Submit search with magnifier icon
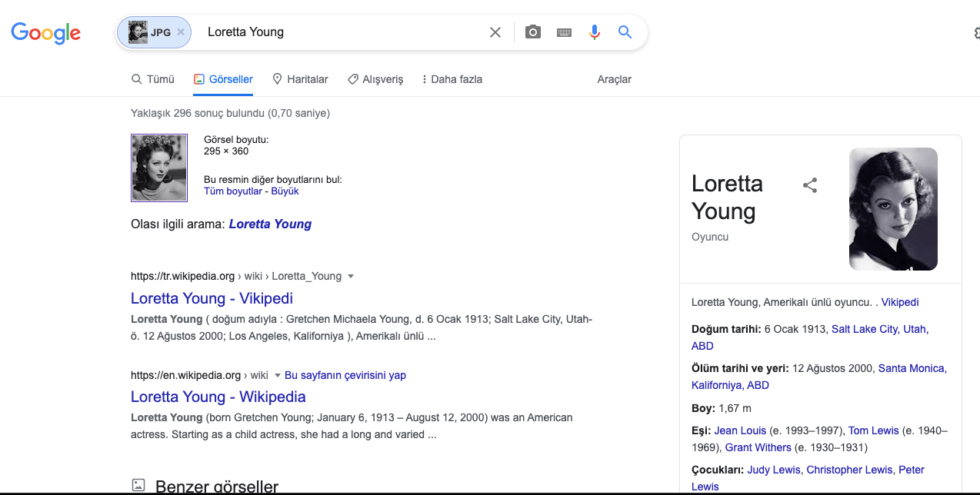 click(x=625, y=32)
